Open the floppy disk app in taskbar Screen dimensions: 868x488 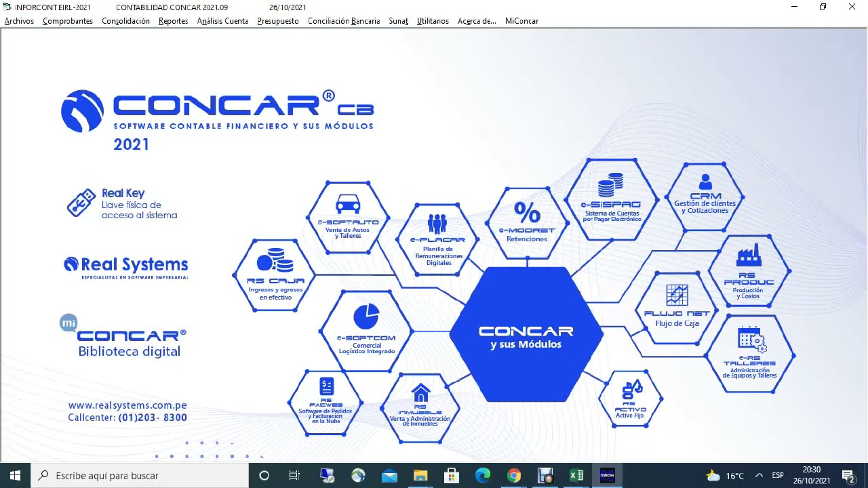click(545, 476)
